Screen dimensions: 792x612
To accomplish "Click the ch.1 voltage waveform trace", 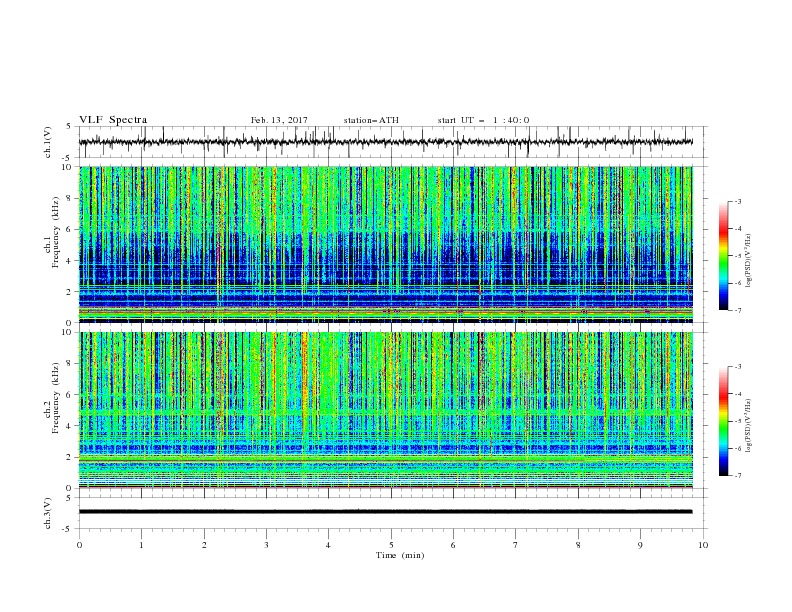I will tap(385, 142).
